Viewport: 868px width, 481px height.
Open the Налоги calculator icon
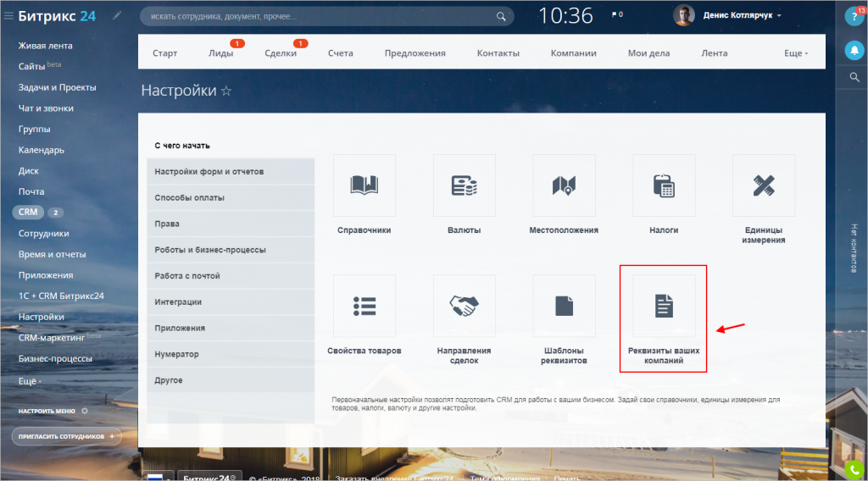click(x=664, y=185)
